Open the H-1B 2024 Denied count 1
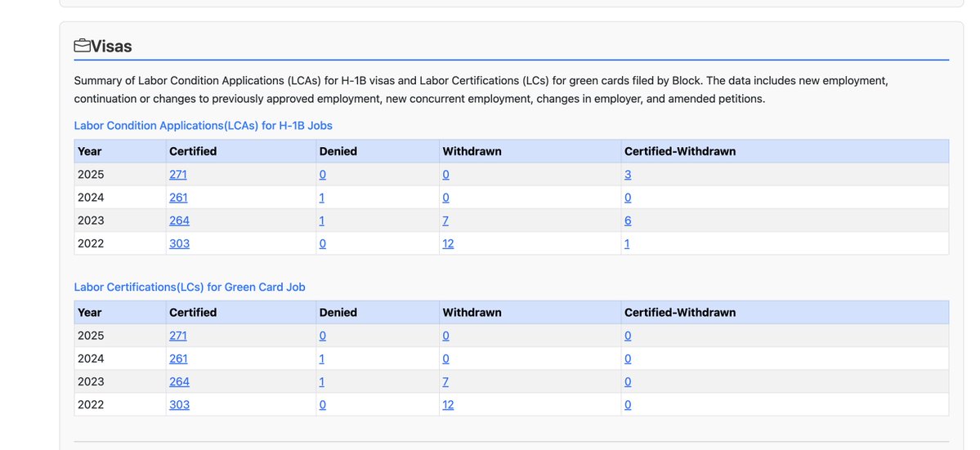 point(322,198)
